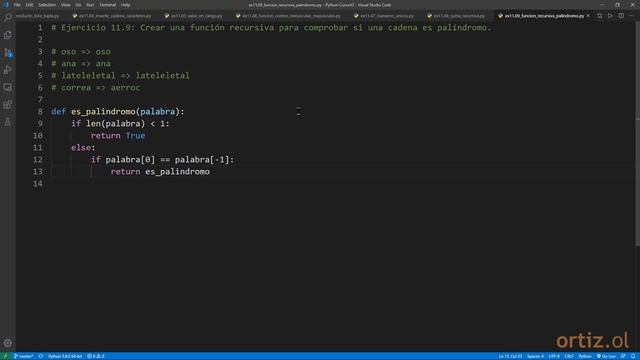Open the File menu

click(17, 5)
